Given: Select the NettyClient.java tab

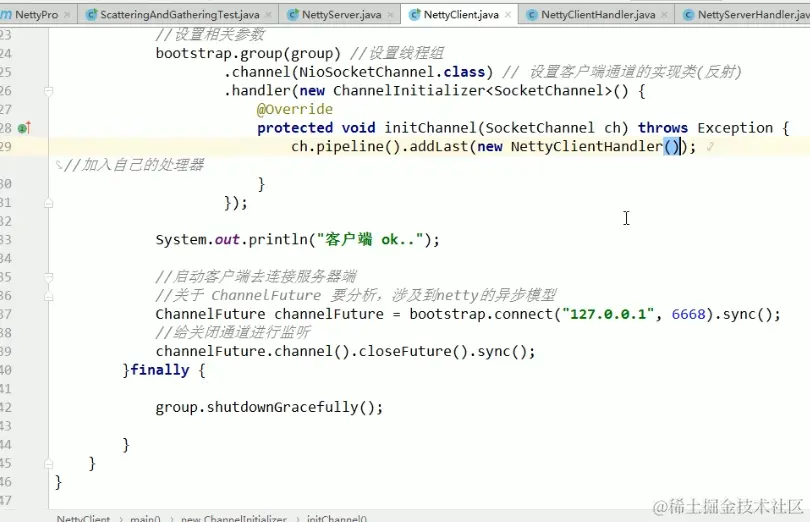Looking at the screenshot, I should point(461,14).
